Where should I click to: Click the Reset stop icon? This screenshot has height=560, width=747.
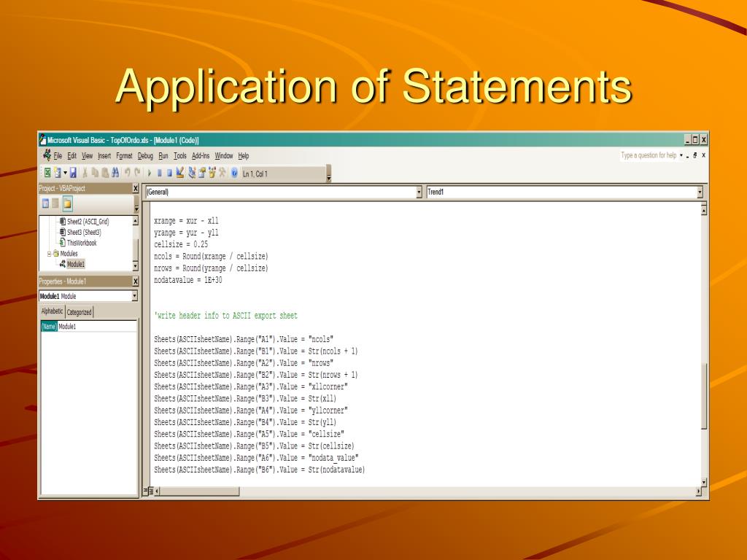169,174
